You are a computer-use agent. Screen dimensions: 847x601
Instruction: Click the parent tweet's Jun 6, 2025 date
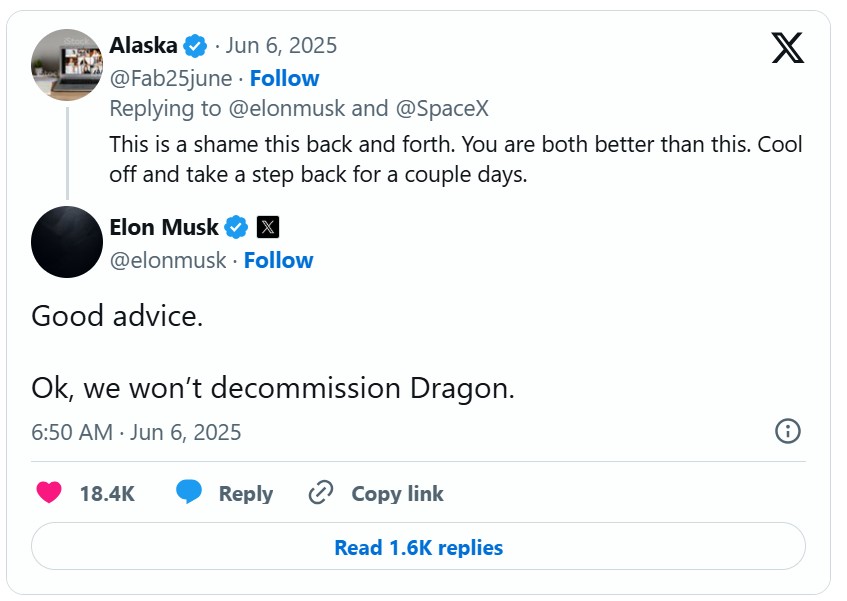pyautogui.click(x=281, y=46)
